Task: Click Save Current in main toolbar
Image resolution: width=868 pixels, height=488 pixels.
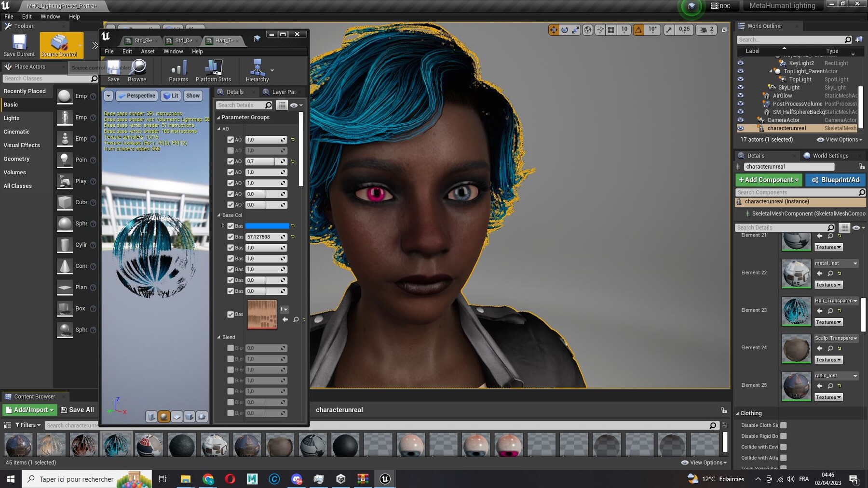Action: coord(19,45)
